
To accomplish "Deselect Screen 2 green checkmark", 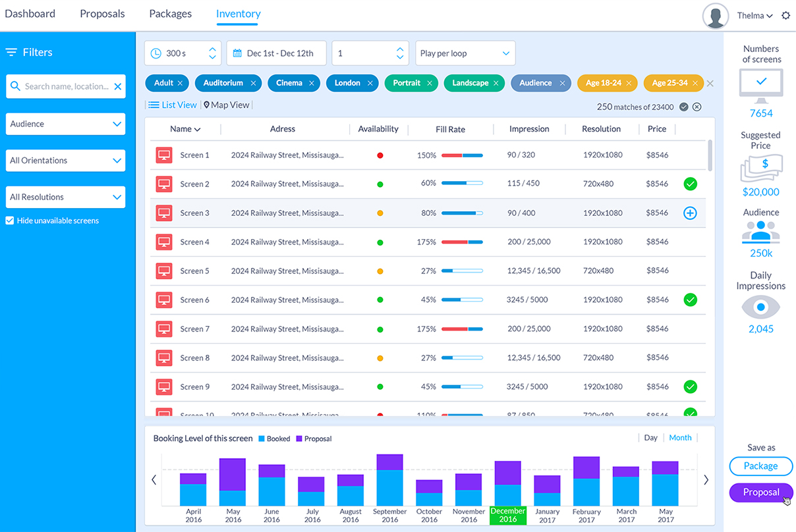I will (690, 184).
